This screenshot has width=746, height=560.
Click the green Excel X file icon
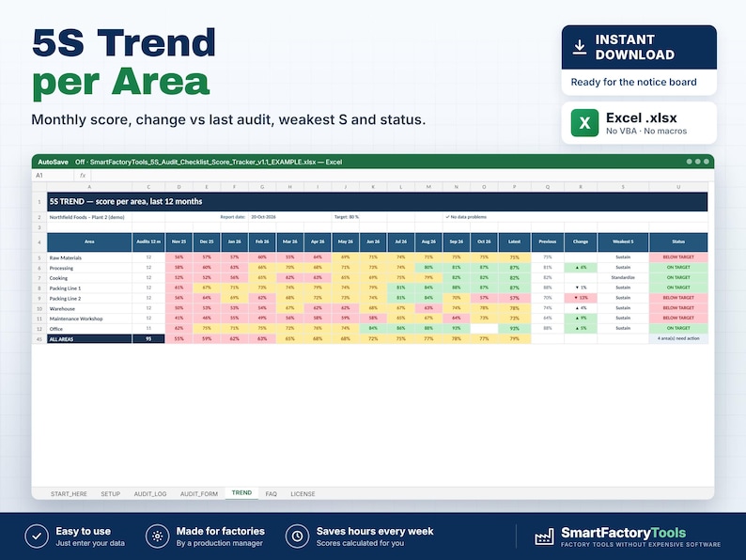click(x=584, y=123)
